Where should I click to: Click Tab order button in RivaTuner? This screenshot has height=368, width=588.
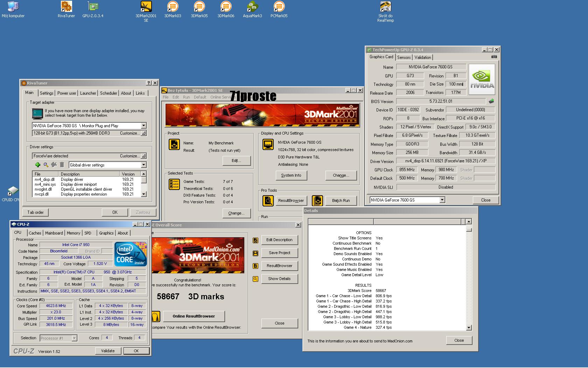[x=36, y=212]
